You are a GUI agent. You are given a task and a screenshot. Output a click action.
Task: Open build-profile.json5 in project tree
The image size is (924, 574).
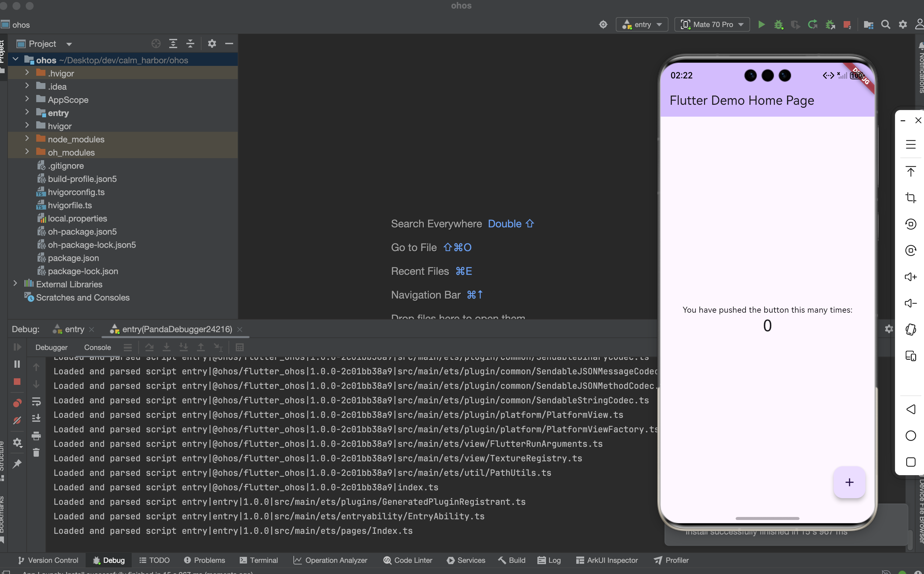pyautogui.click(x=82, y=179)
